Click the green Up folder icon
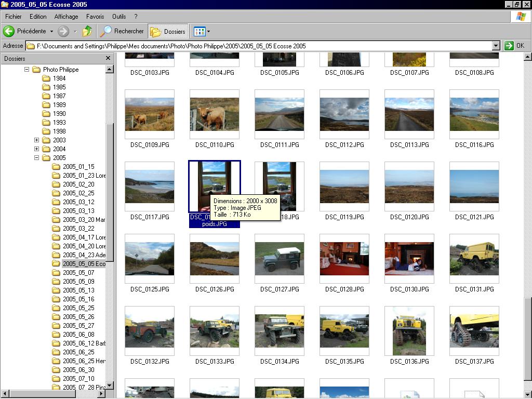 pyautogui.click(x=87, y=31)
